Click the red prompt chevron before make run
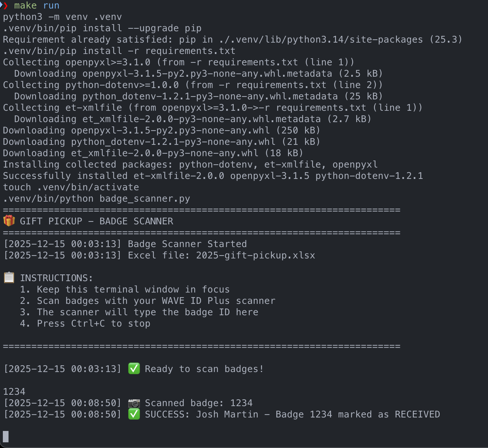Screen dimensions: 488x448 [5, 5]
